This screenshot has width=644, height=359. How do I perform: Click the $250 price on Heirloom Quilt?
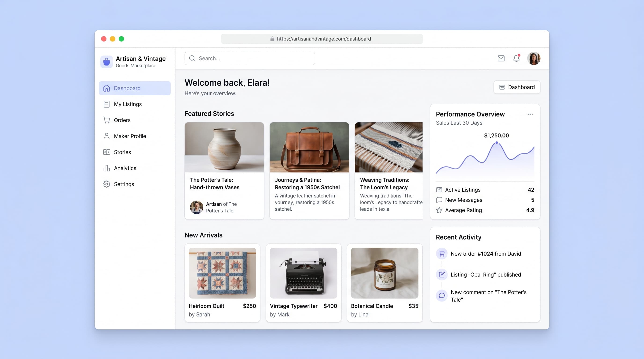pos(249,306)
